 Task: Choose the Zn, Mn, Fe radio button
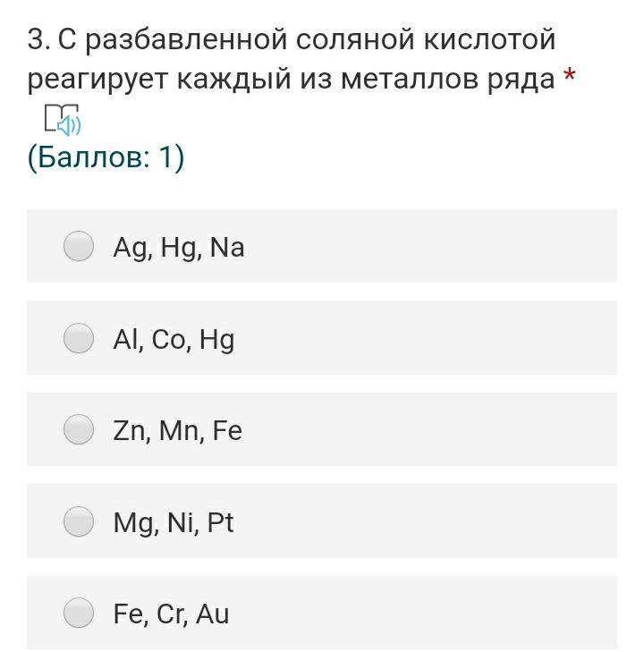pos(79,429)
